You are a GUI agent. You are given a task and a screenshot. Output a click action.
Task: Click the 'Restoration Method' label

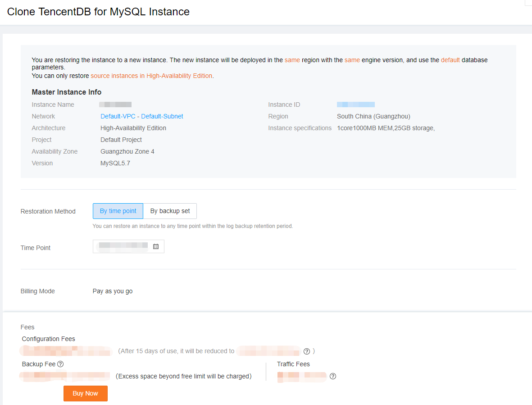click(x=48, y=211)
